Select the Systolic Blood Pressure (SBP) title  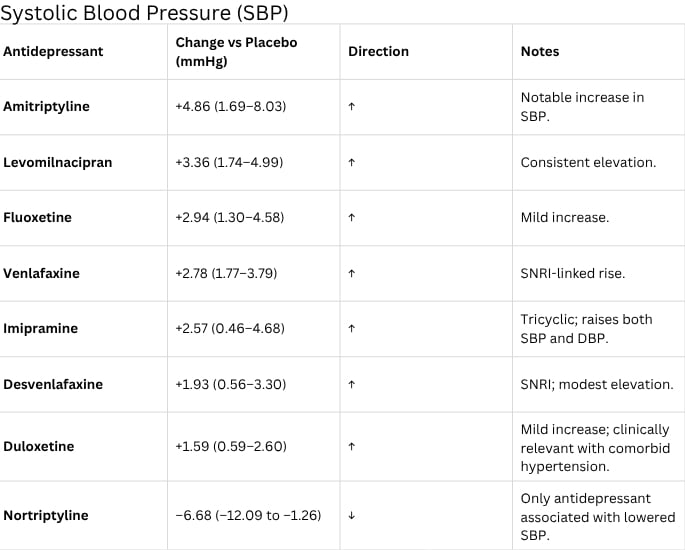(x=146, y=12)
